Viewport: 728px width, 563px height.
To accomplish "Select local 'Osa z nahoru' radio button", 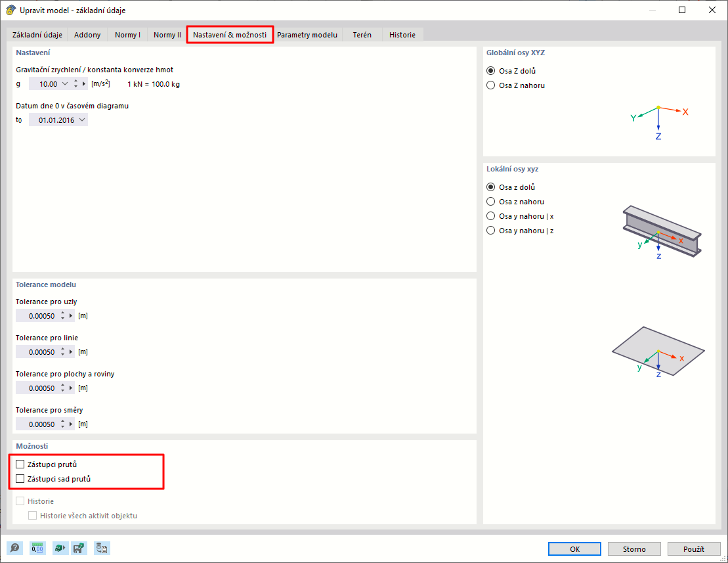I will [491, 201].
